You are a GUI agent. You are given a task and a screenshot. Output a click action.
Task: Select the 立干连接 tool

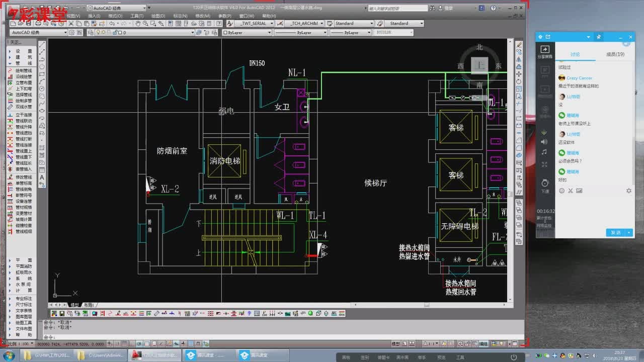20,115
